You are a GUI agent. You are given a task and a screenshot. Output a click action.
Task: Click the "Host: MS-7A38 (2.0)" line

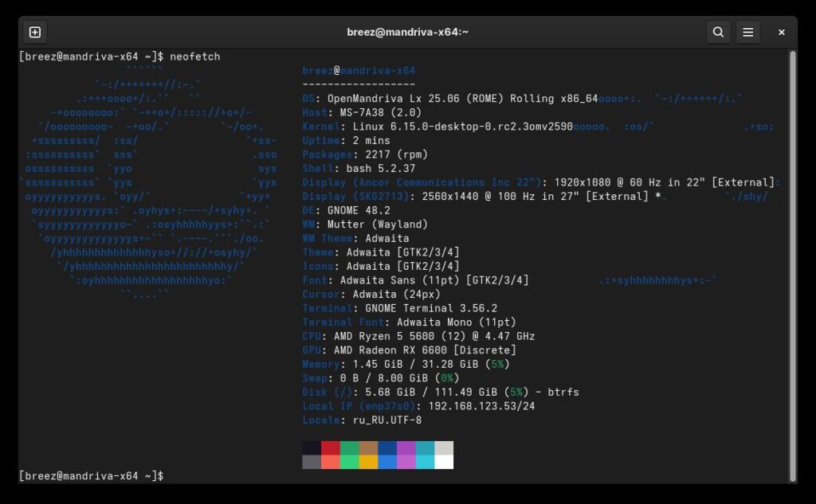[362, 112]
